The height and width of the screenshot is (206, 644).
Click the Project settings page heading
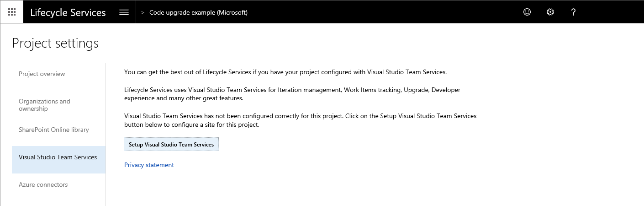click(x=55, y=43)
